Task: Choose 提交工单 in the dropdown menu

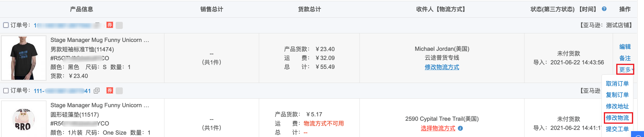Action: 617,129
